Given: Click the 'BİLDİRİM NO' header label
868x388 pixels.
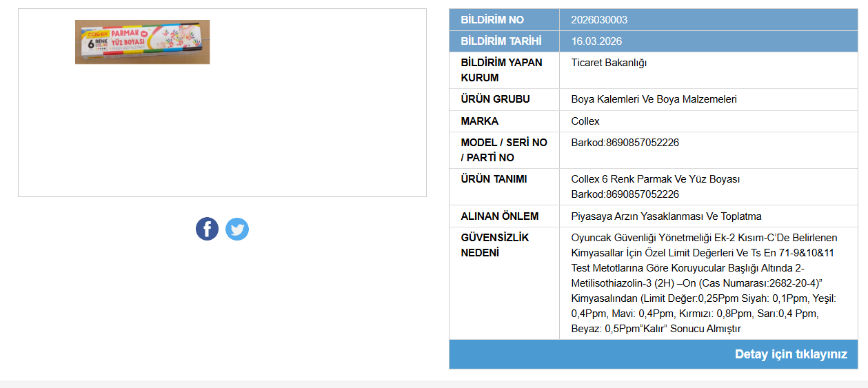Looking at the screenshot, I should (x=492, y=20).
